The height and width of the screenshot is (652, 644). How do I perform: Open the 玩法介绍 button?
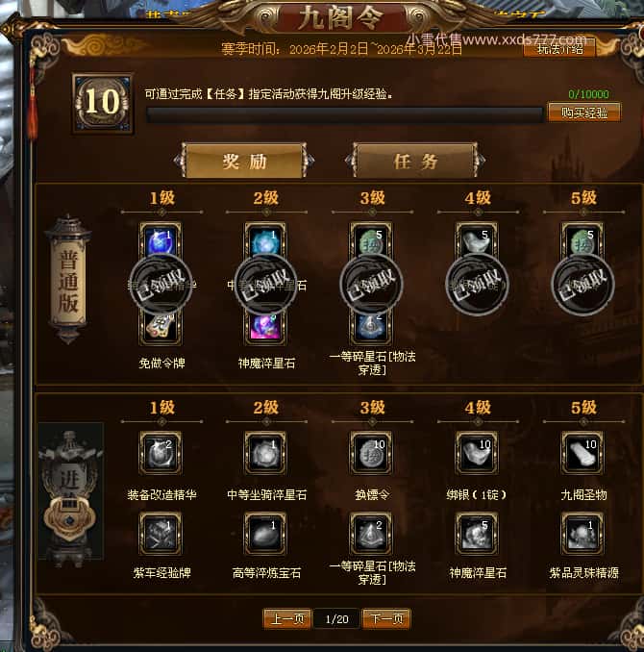click(559, 49)
